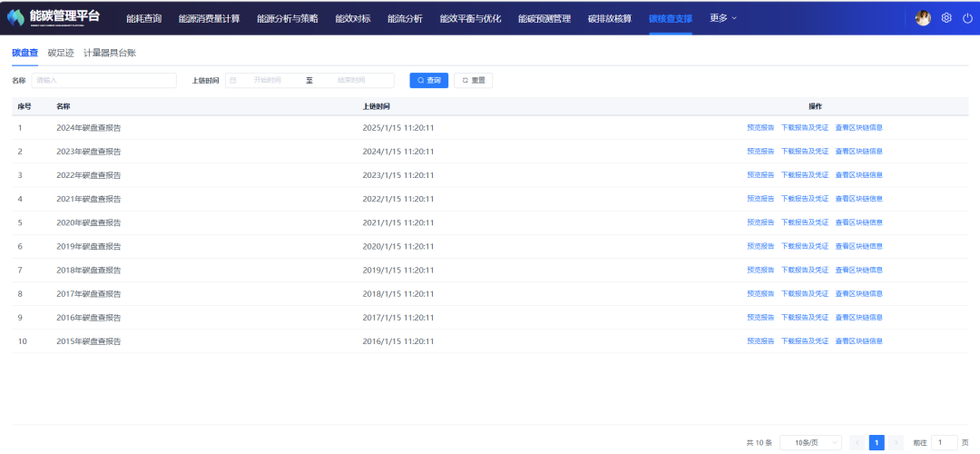Screen dimensions: 980x454
Task: Click the next page arrow
Action: [897, 443]
